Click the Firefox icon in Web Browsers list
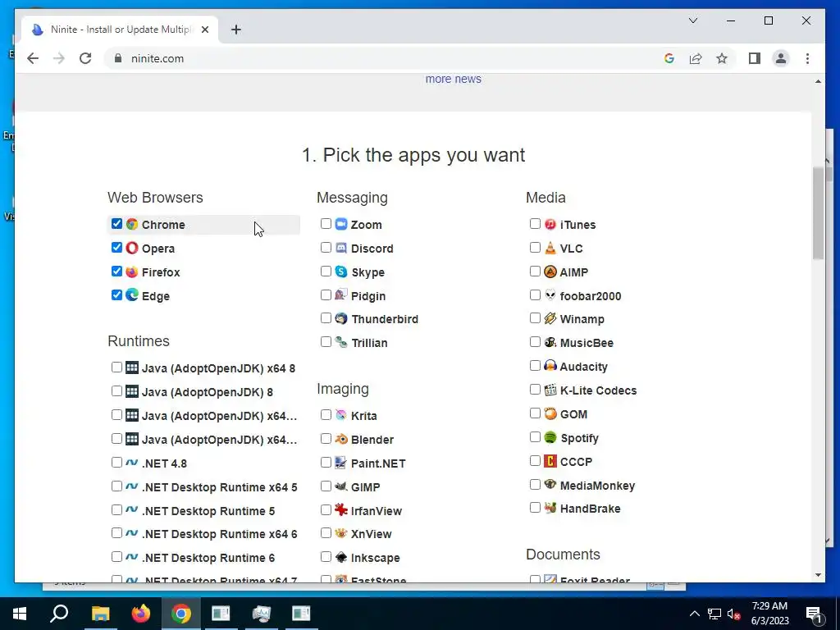 [x=132, y=272]
